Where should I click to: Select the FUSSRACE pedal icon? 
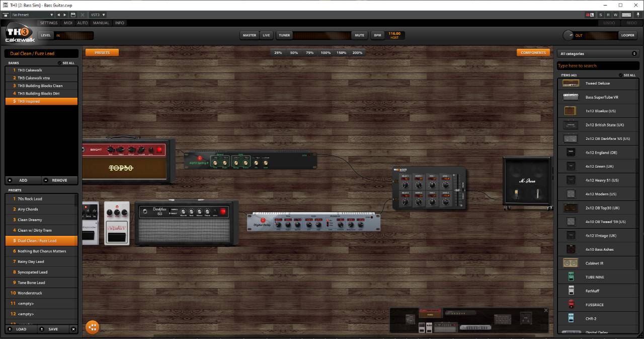tap(571, 305)
